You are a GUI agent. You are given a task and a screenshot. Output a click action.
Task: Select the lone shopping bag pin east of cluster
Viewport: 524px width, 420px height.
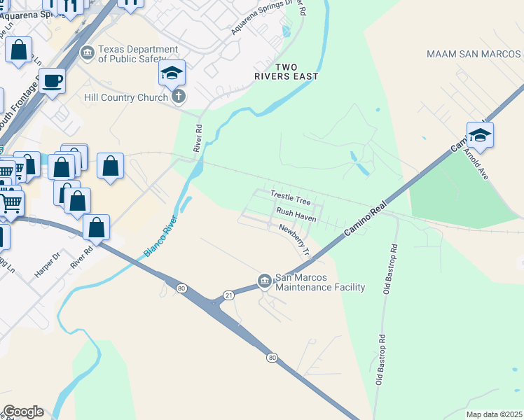[x=110, y=167]
